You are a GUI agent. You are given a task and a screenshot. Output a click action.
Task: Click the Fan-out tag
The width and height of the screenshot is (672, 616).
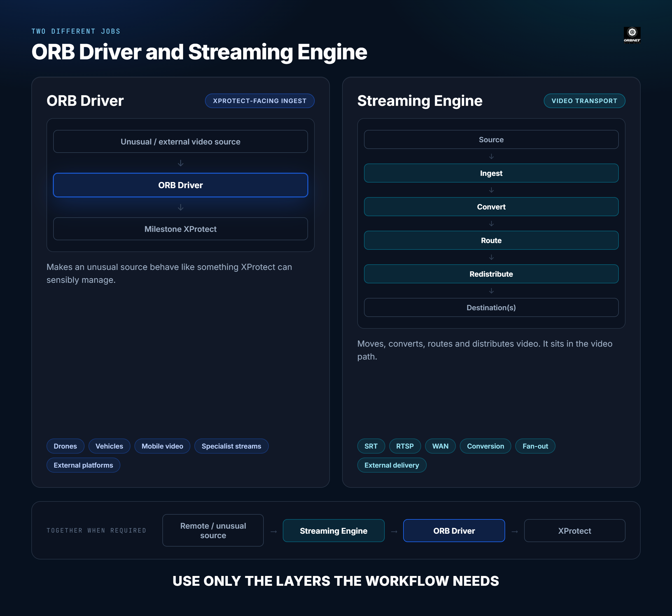tap(535, 446)
